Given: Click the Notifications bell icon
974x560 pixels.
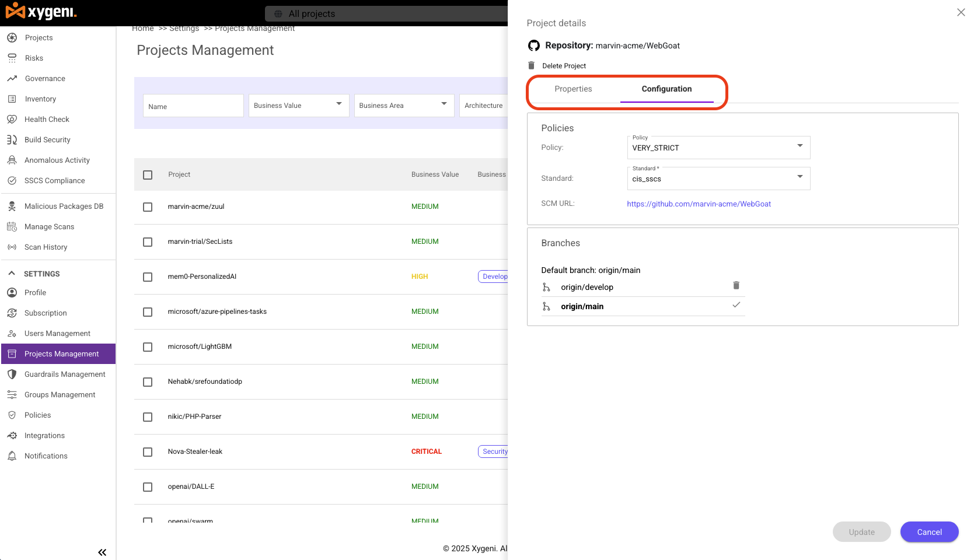Looking at the screenshot, I should pos(12,456).
